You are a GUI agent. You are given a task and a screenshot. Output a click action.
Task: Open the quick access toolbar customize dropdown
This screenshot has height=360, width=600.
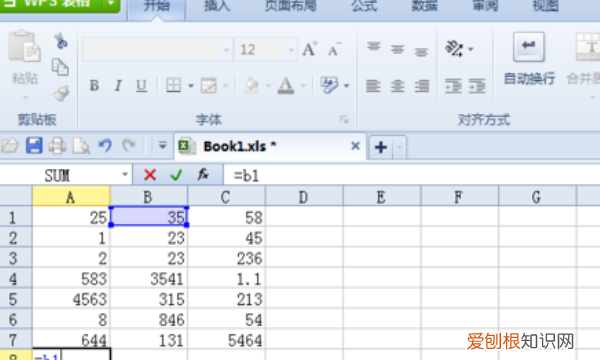coord(162,145)
